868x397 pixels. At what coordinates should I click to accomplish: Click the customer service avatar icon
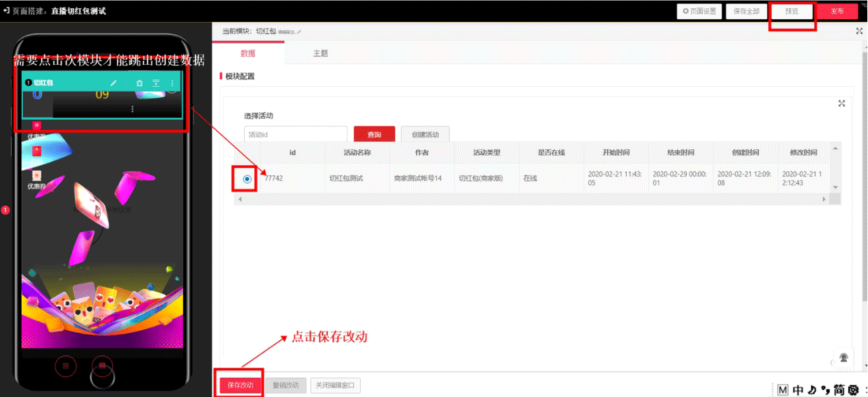coord(844,358)
